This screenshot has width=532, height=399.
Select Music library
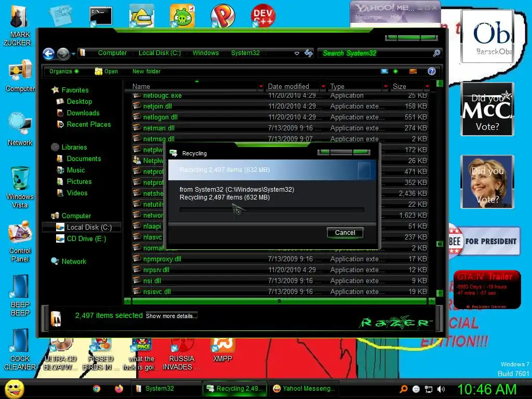[75, 170]
